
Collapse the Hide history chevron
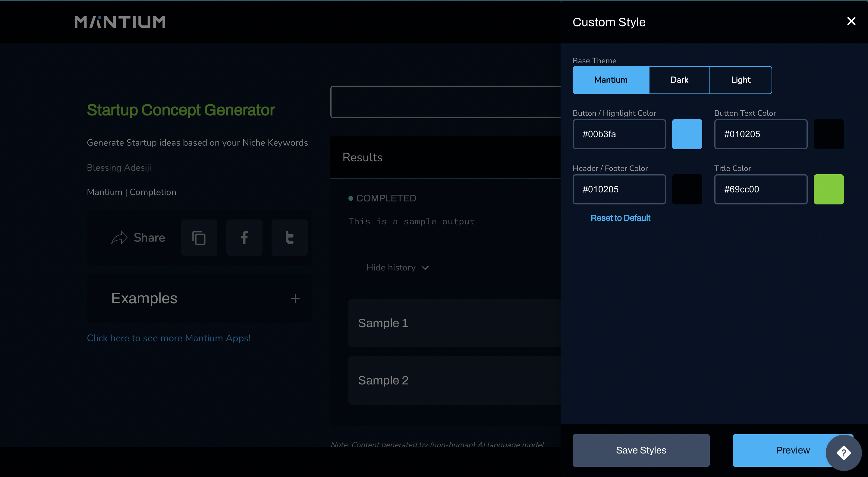coord(425,268)
